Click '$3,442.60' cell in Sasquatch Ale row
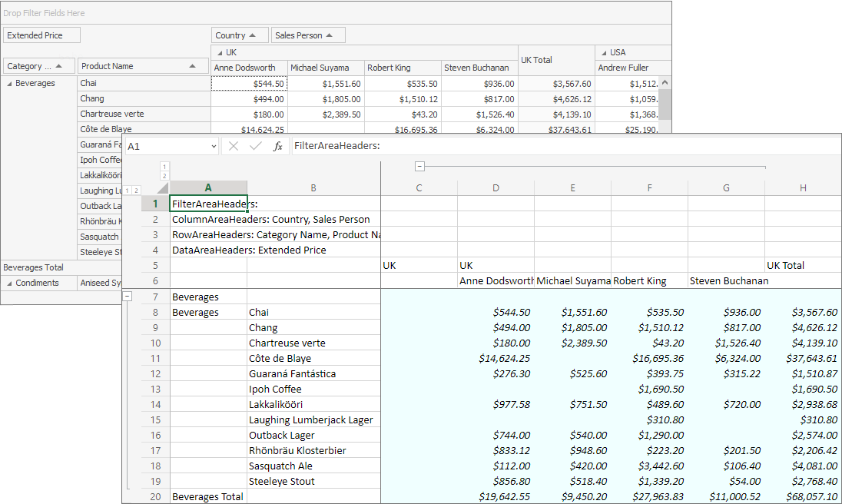Image resolution: width=842 pixels, height=504 pixels. [649, 466]
